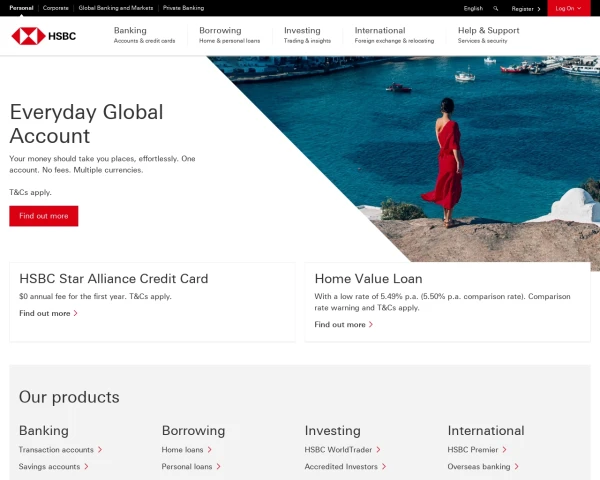This screenshot has height=480, width=600.
Task: Click arrow beside Accredited Investors
Action: [384, 466]
